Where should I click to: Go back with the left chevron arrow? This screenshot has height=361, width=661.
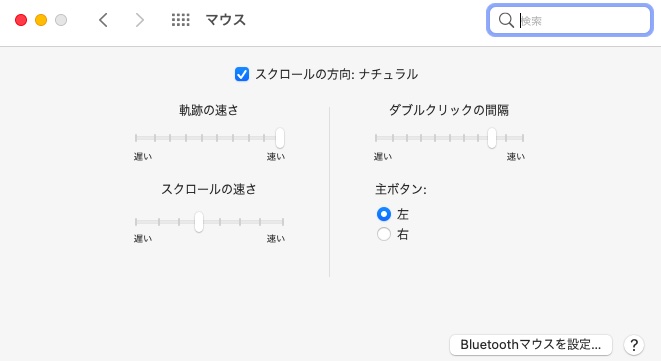click(x=104, y=20)
